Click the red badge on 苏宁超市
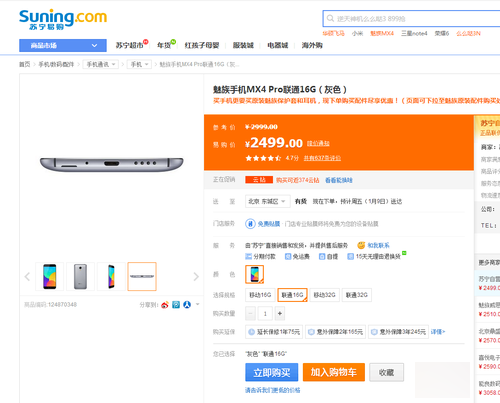 pos(146,42)
